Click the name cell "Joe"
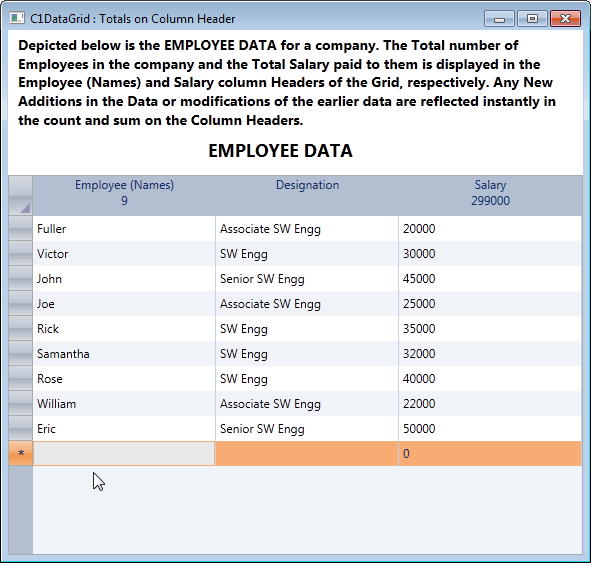This screenshot has width=591, height=563. tap(124, 303)
